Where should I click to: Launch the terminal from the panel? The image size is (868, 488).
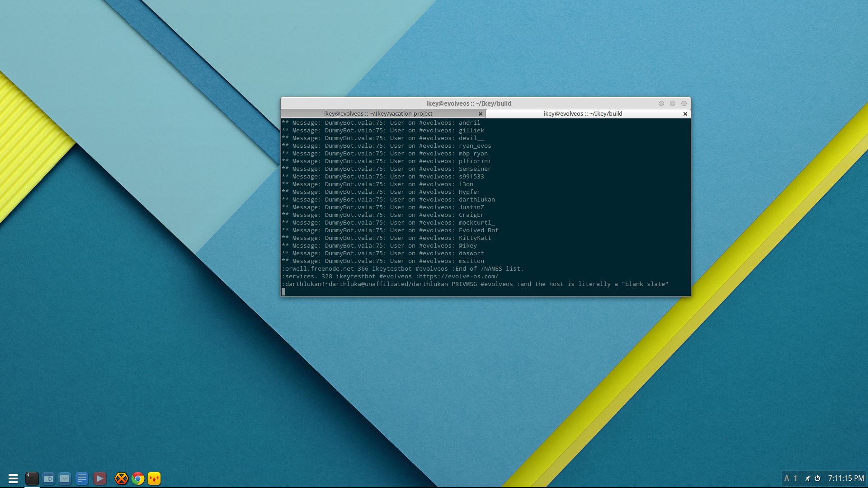click(x=32, y=479)
